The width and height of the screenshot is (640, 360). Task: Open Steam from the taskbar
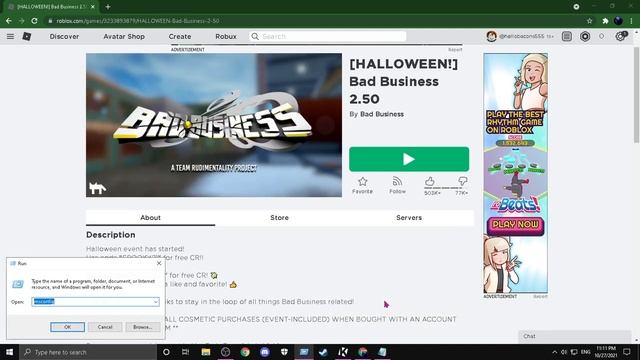pyautogui.click(x=323, y=352)
